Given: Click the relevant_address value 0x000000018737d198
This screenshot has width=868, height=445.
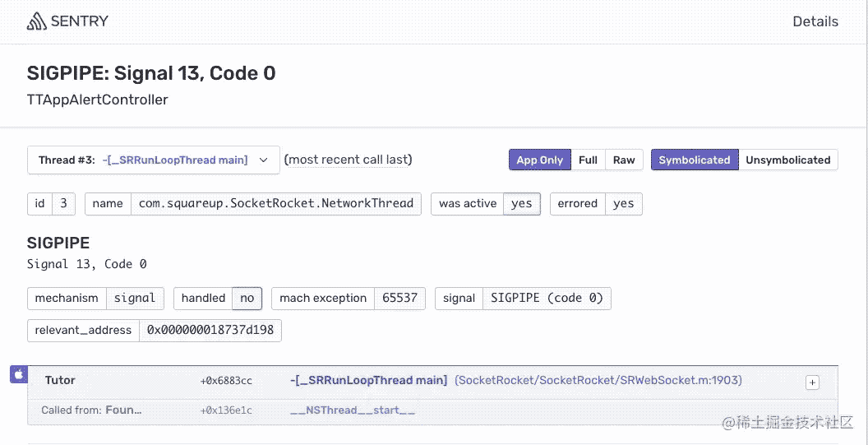Looking at the screenshot, I should [210, 331].
